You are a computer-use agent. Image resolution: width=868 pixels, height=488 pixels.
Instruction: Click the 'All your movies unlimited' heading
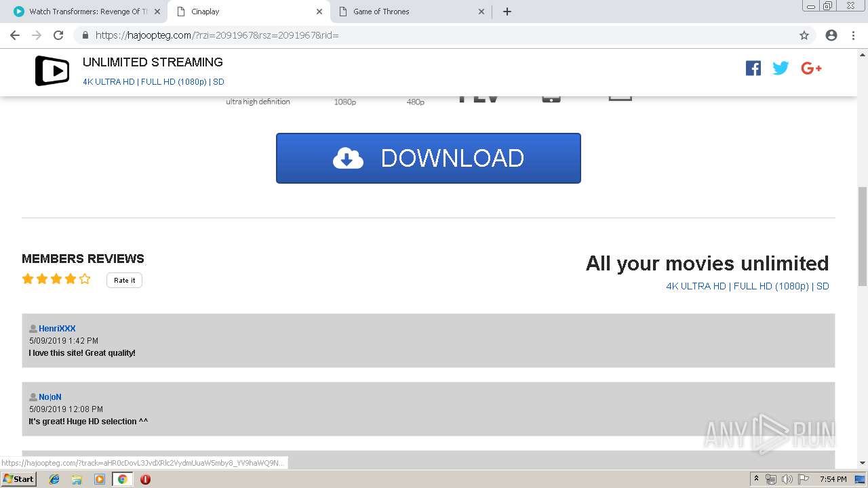coord(707,263)
